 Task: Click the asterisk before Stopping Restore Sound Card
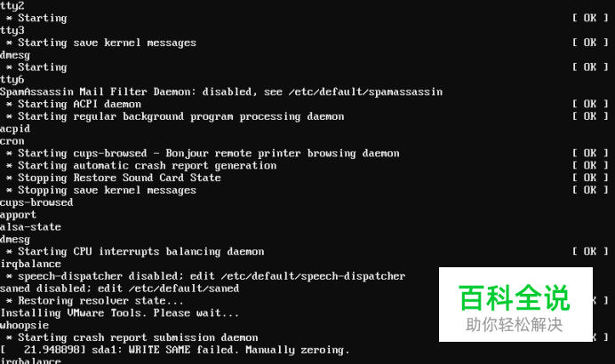coord(9,178)
